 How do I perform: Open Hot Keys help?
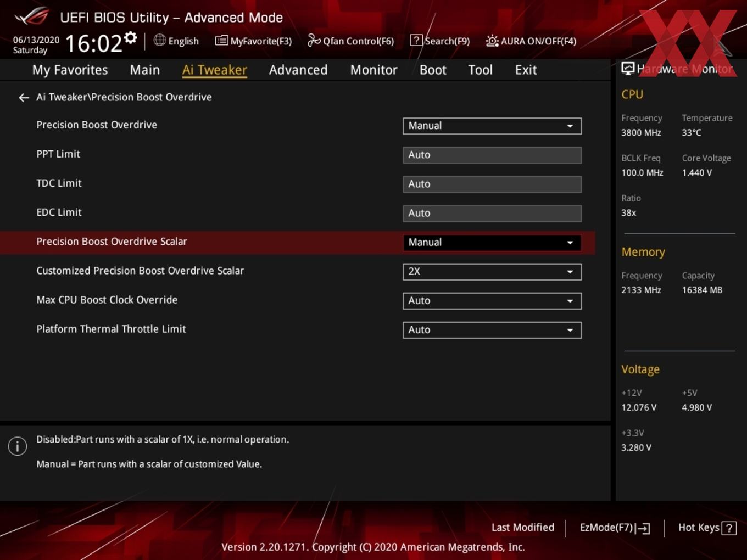[x=707, y=528]
